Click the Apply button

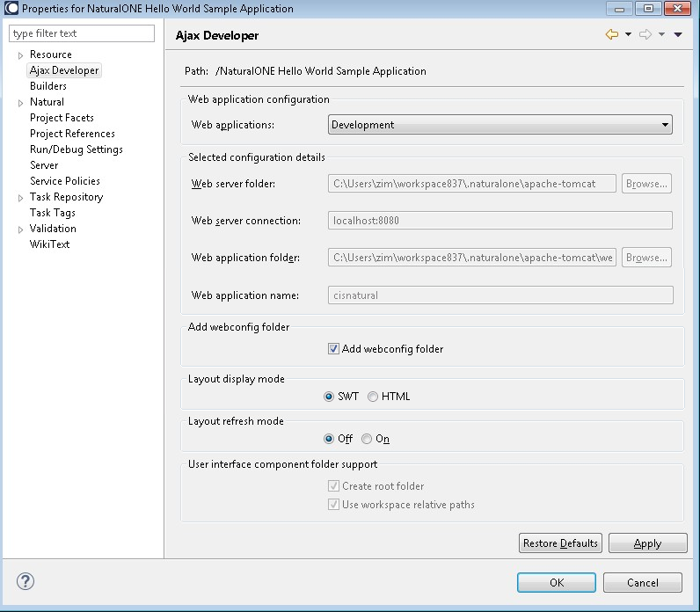click(647, 543)
